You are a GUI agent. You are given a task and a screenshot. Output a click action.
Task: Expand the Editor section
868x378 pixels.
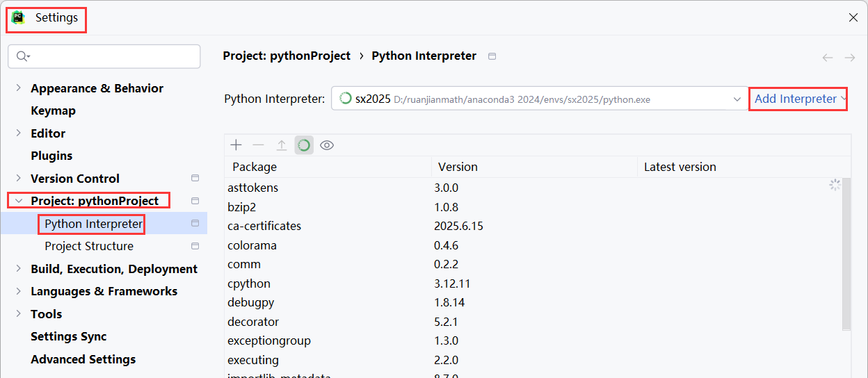[18, 133]
